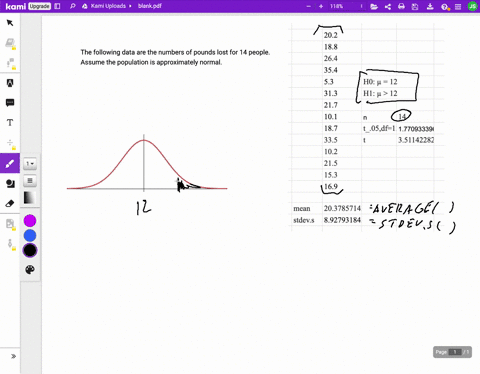Open the stroke thickness dropdown
Image resolution: width=480 pixels, height=374 pixels.
point(30,164)
